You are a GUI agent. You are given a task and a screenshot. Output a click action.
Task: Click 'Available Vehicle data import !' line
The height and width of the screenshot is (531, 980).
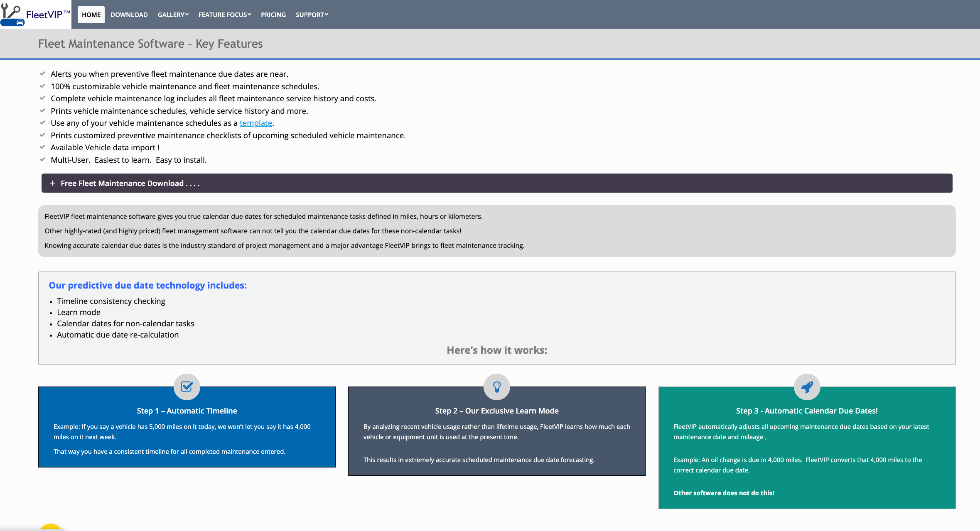[105, 147]
